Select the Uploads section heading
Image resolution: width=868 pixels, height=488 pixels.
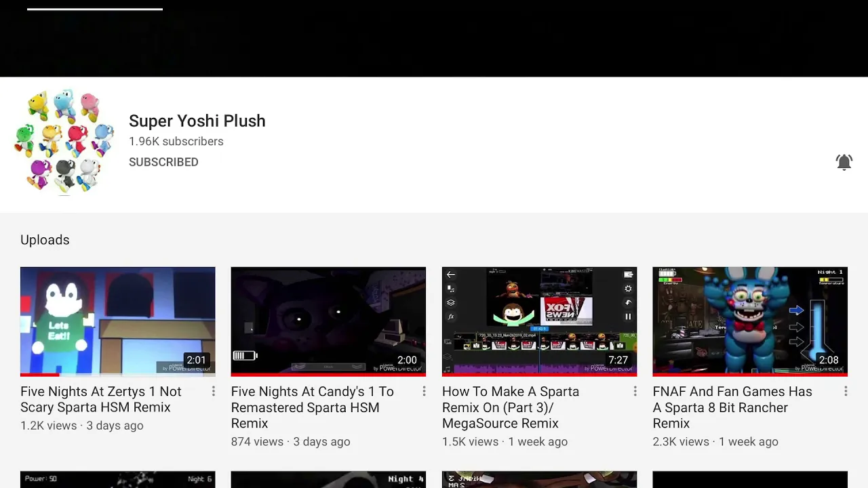click(45, 240)
